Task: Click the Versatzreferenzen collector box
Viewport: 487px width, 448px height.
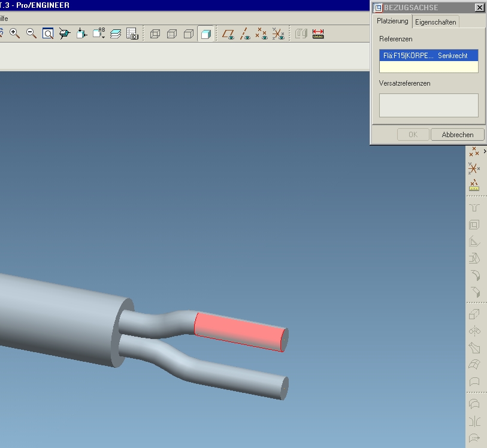Action: click(428, 105)
